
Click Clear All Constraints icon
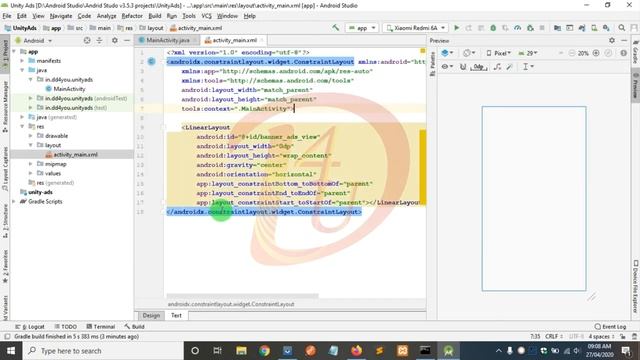(497, 67)
